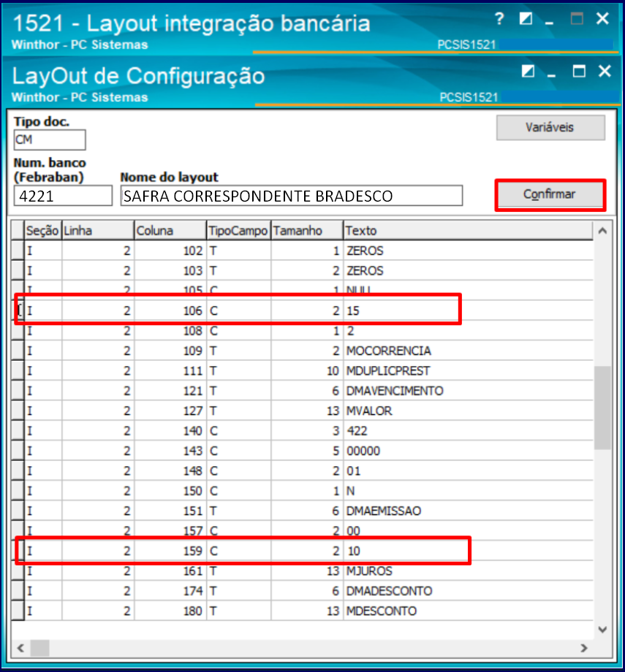The height and width of the screenshot is (672, 625).
Task: Click row selector of column 180 row
Action: [x=18, y=611]
